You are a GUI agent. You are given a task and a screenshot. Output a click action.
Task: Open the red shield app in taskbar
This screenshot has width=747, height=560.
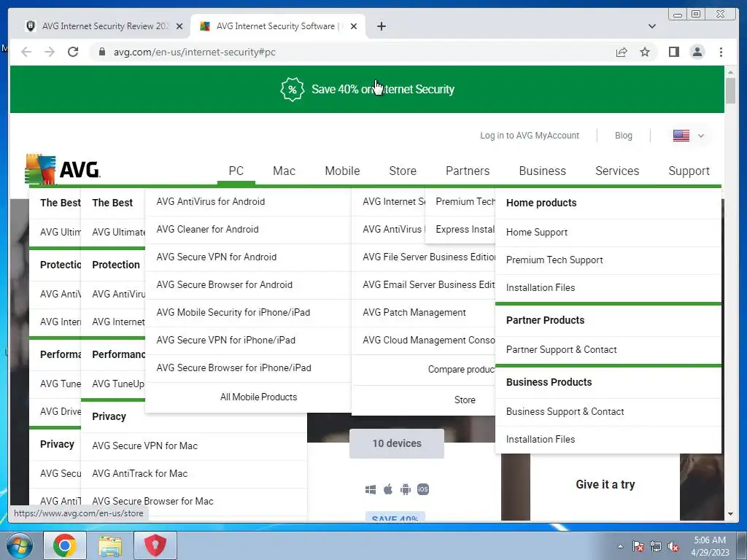[x=155, y=545]
